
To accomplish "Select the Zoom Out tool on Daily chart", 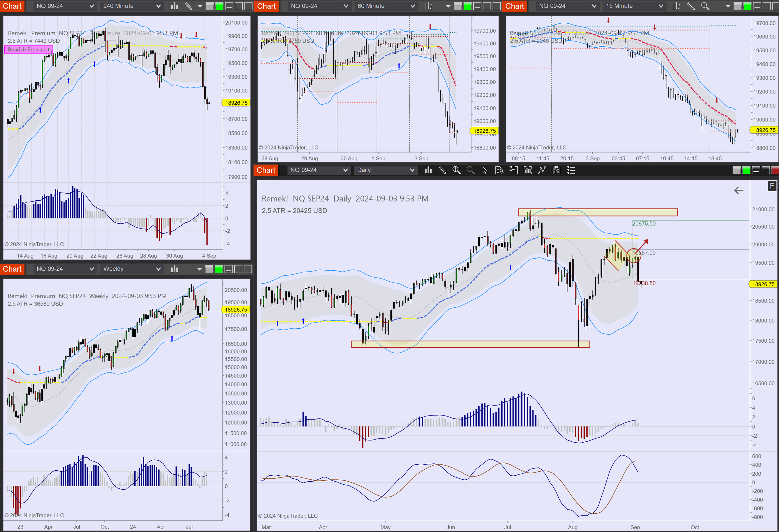I will [471, 170].
